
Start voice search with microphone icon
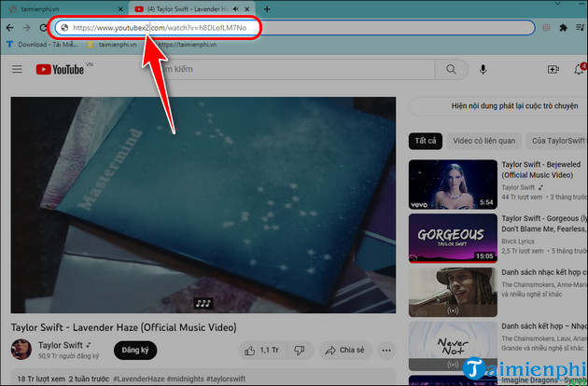tap(483, 69)
